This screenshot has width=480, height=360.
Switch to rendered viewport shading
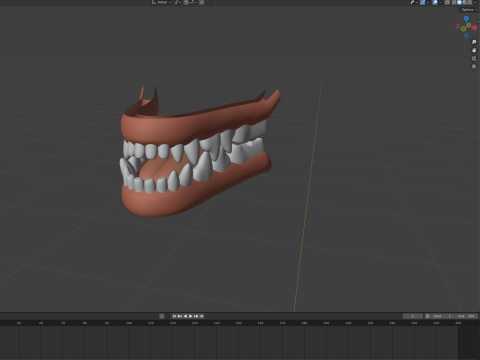coord(470,2)
